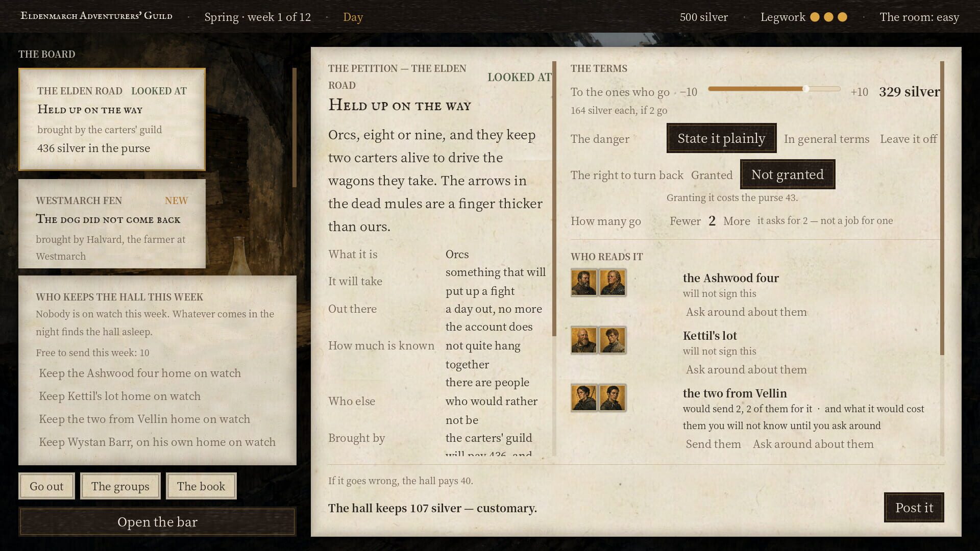980x551 pixels.
Task: Choose Leave it off for the danger
Action: (x=909, y=139)
